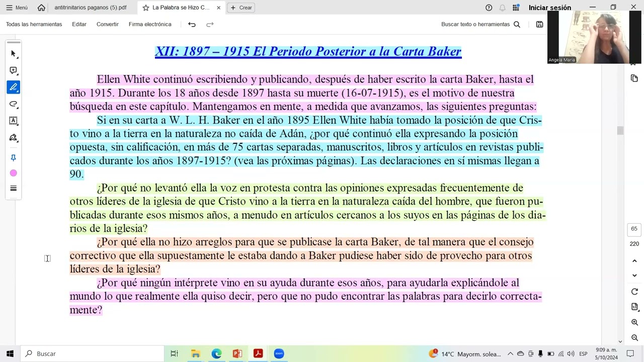Viewport: 644px width, 362px height.
Task: Add a comment with the note tool
Action: click(14, 70)
